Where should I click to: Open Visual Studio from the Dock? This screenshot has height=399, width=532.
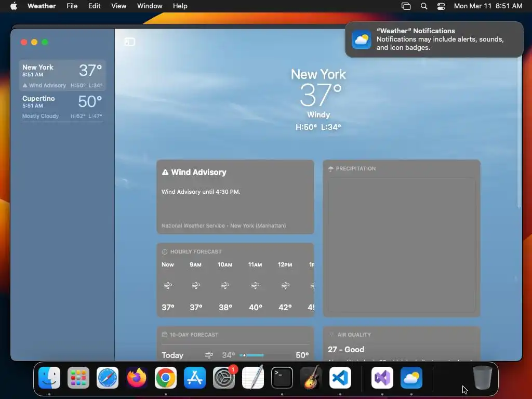[382, 378]
